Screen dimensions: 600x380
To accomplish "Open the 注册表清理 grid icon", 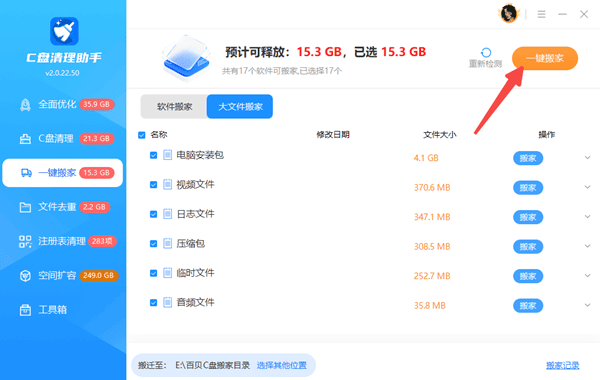I will (25, 241).
